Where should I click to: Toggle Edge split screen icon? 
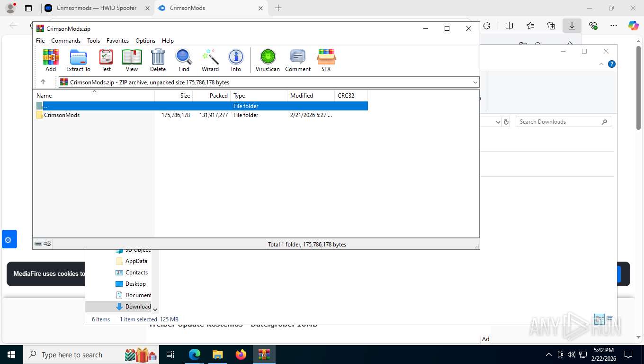[509, 26]
